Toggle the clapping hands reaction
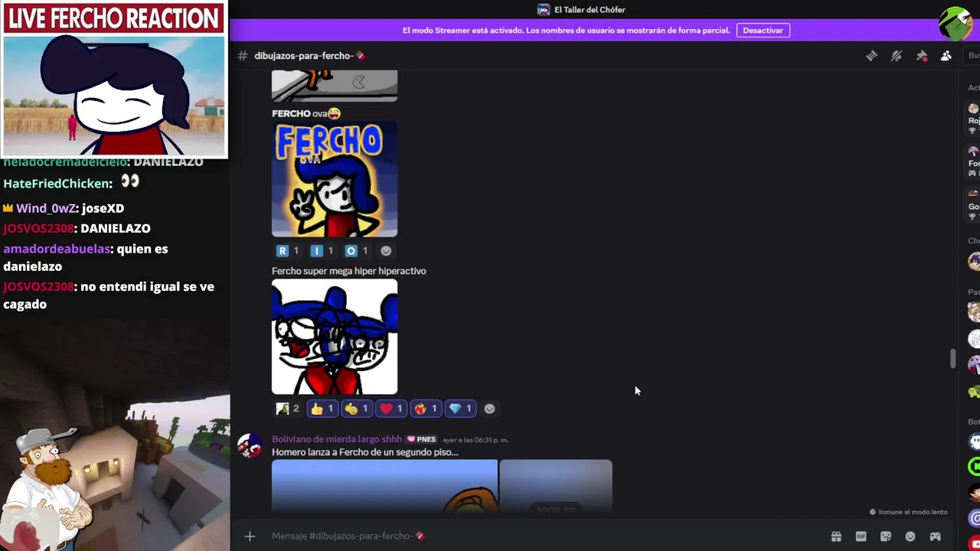This screenshot has height=551, width=980. click(x=357, y=409)
